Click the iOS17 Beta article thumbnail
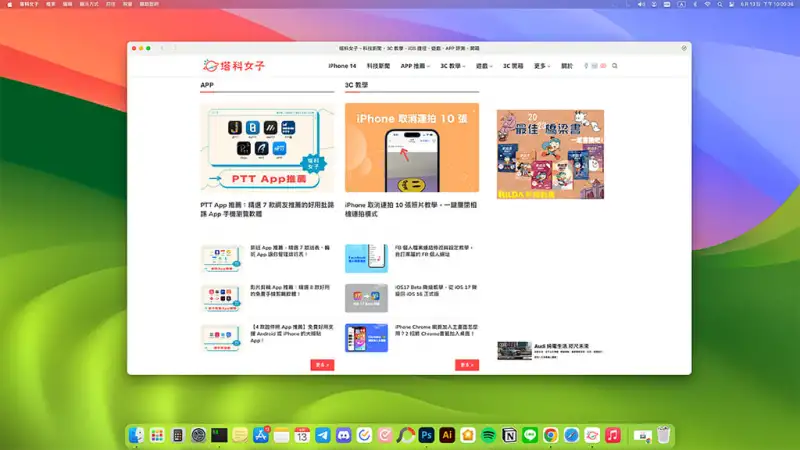This screenshot has width=800, height=450. [366, 298]
